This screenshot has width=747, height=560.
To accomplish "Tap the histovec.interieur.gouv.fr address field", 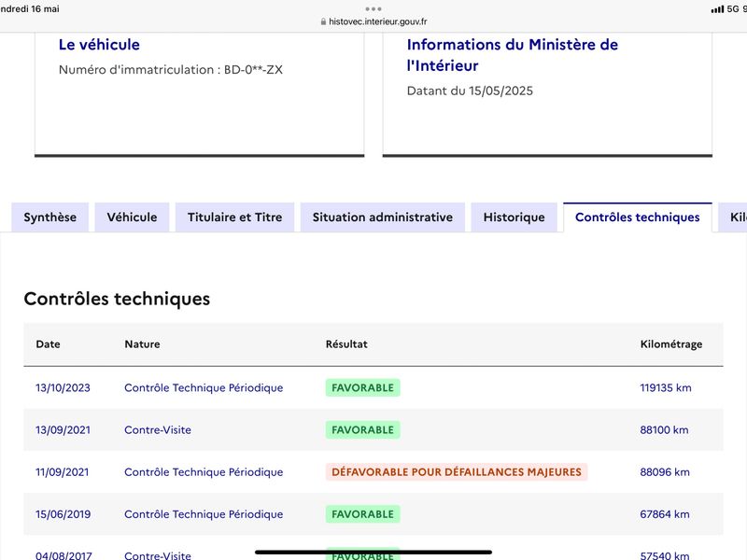I will click(x=373, y=21).
